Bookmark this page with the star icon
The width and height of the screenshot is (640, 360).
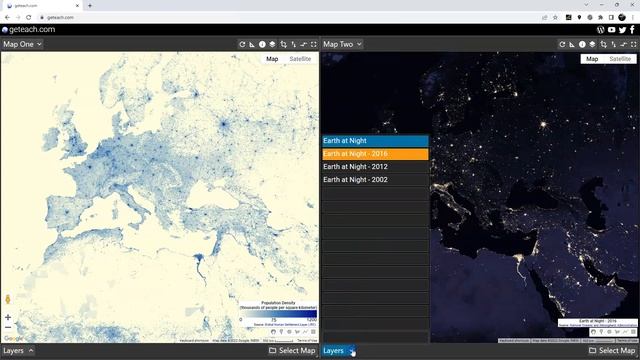[x=555, y=17]
